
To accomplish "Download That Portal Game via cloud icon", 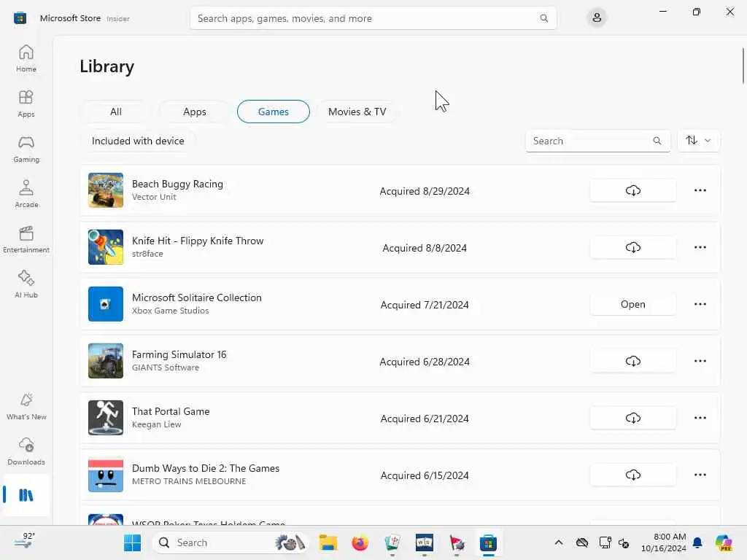I will [632, 418].
